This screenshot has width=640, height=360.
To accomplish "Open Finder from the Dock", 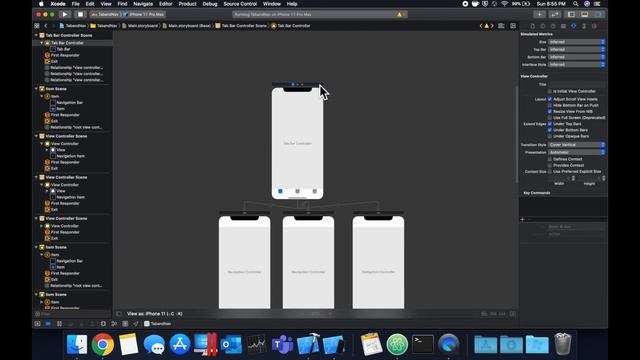I will [77, 344].
